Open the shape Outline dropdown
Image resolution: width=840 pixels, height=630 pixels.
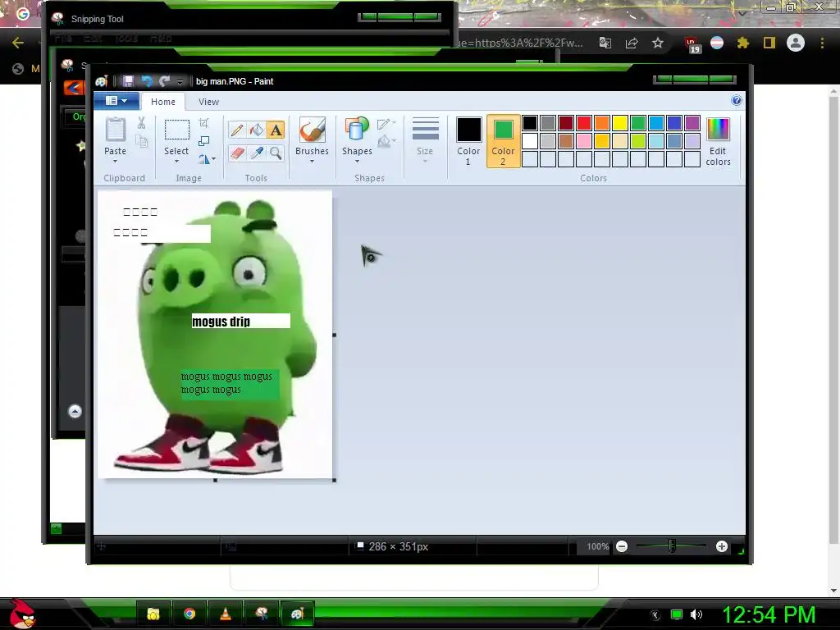(386, 125)
